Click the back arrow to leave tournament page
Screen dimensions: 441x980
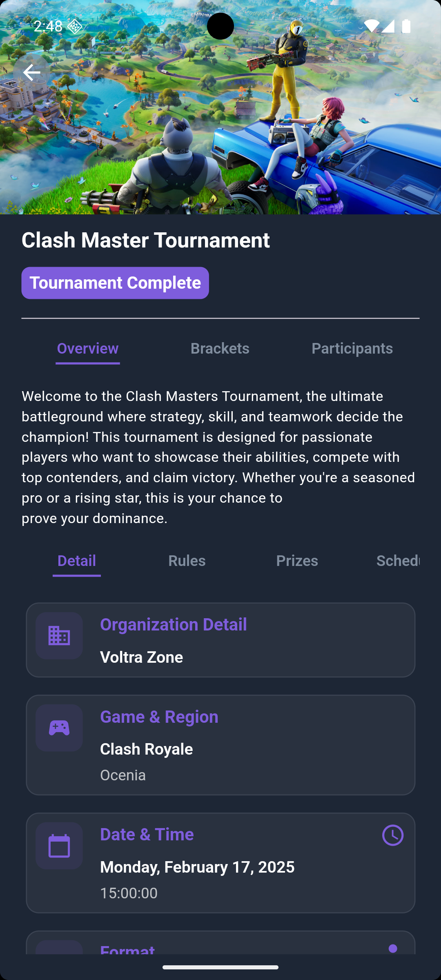(31, 72)
